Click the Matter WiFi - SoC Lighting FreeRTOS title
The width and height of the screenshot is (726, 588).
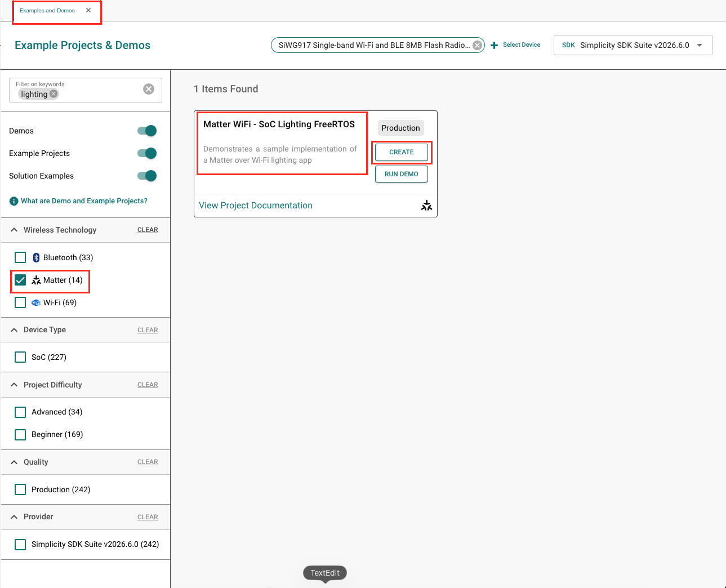point(279,124)
